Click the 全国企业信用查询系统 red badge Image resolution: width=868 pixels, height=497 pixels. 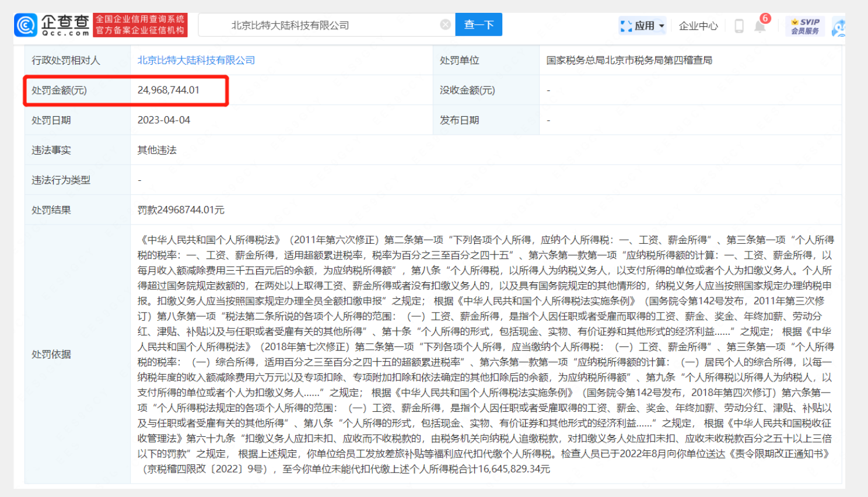[x=140, y=25]
